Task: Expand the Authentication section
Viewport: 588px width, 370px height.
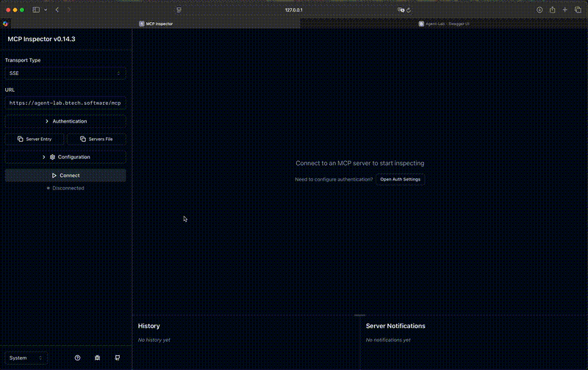Action: [65, 121]
